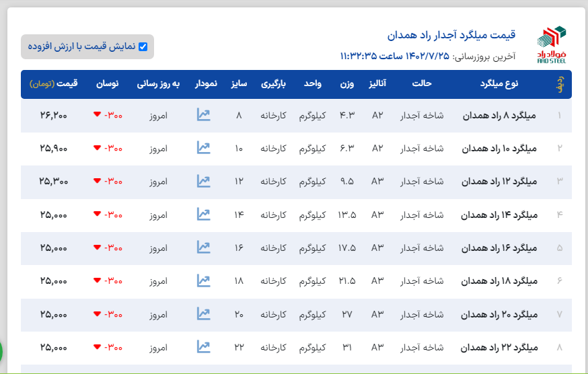View the chart for میلگرد 16 راد همدان
This screenshot has height=374, width=588.
click(203, 248)
